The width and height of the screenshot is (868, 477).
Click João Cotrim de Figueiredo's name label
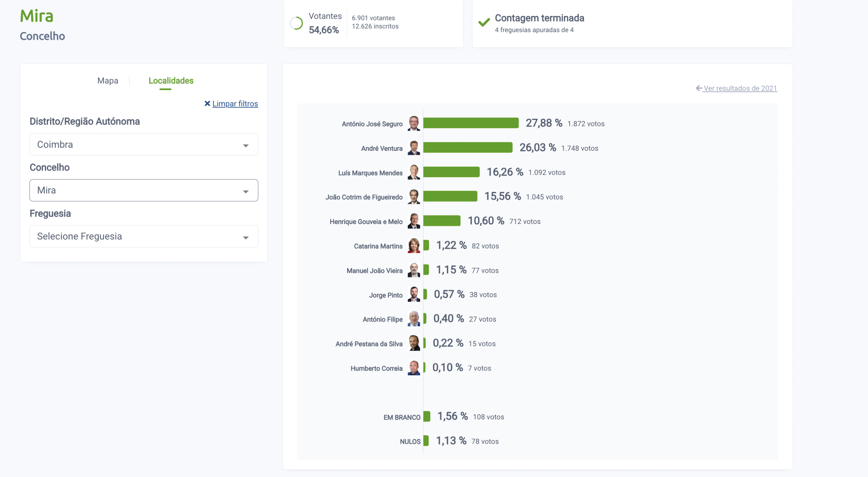[364, 197]
